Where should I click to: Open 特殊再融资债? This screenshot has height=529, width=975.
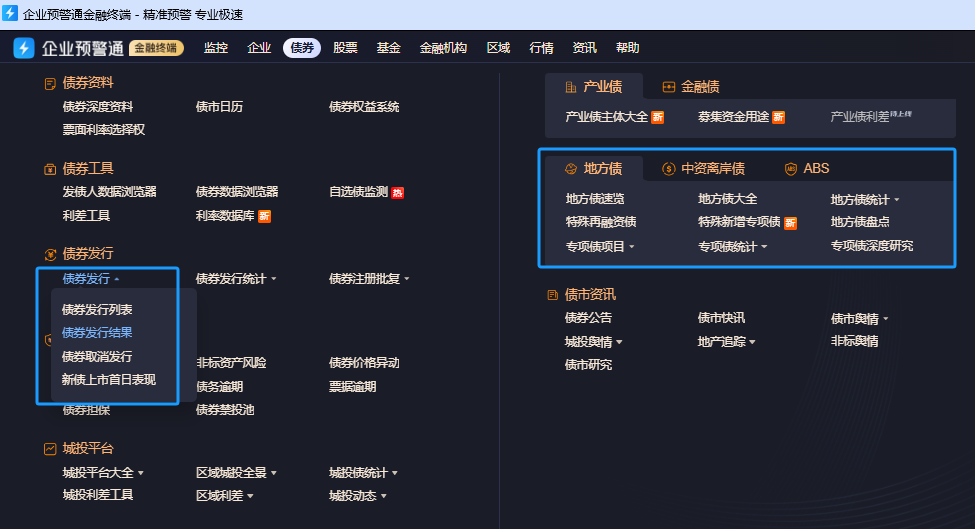[x=601, y=222]
